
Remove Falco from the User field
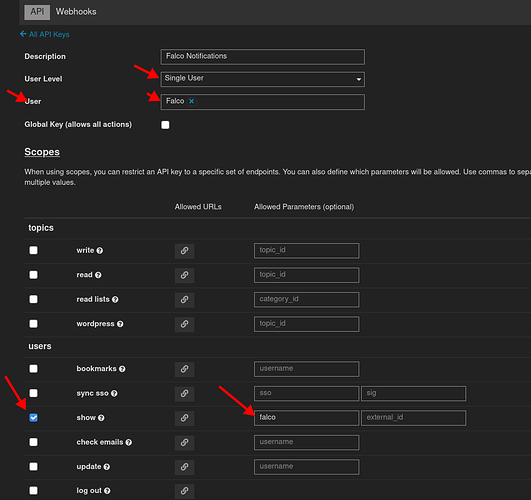(192, 101)
